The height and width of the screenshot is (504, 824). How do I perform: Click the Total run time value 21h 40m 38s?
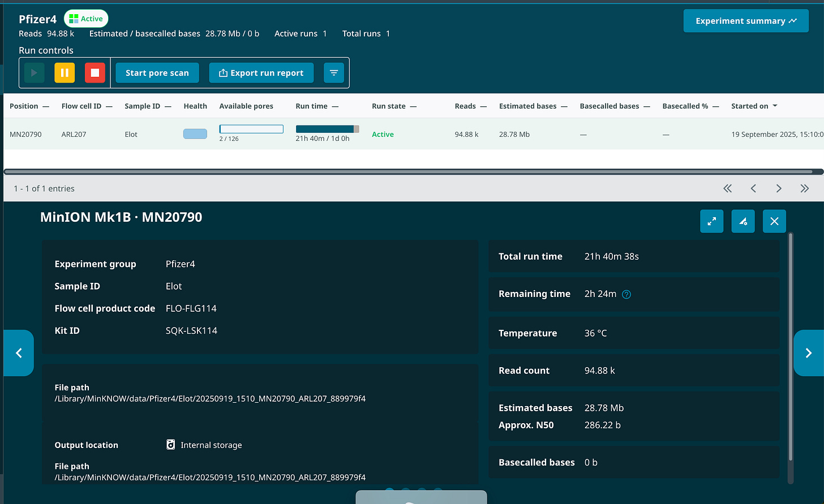612,256
